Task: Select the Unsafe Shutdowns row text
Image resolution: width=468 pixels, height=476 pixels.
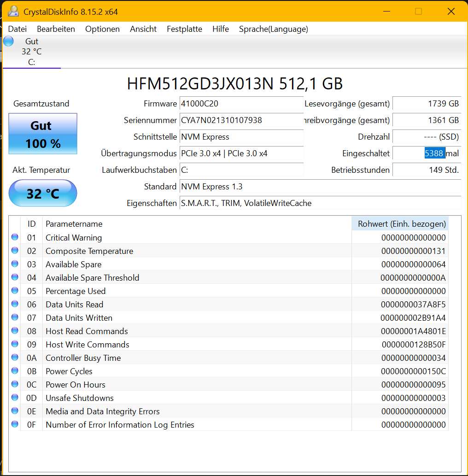Action: click(x=80, y=398)
